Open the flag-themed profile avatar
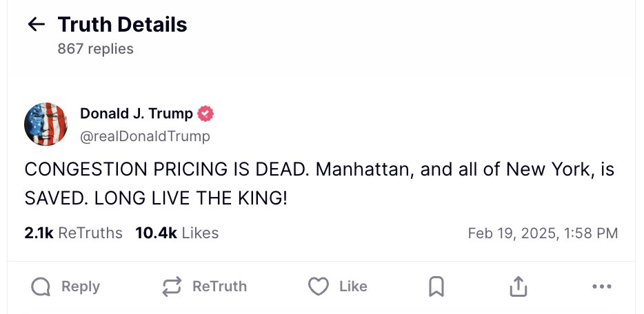The width and height of the screenshot is (644, 314). 46,125
